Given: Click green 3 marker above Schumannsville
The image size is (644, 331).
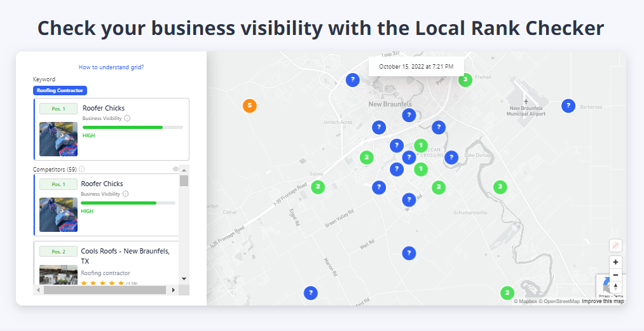Looking at the screenshot, I should tap(500, 187).
